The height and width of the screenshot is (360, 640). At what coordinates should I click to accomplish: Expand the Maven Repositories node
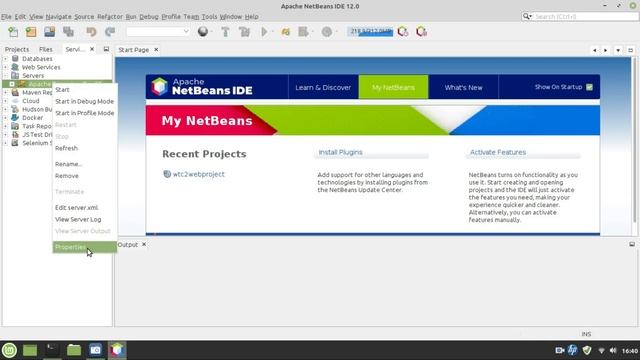(5, 92)
